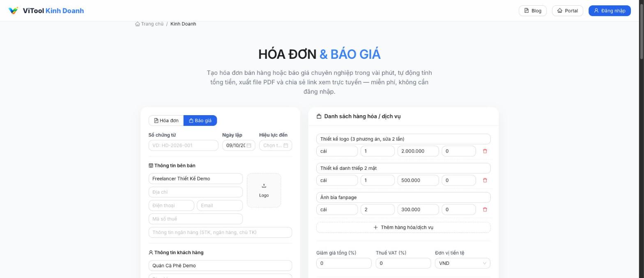Edit description Thiết kế logo (3 phương án)
The height and width of the screenshot is (278, 644).
click(x=403, y=139)
